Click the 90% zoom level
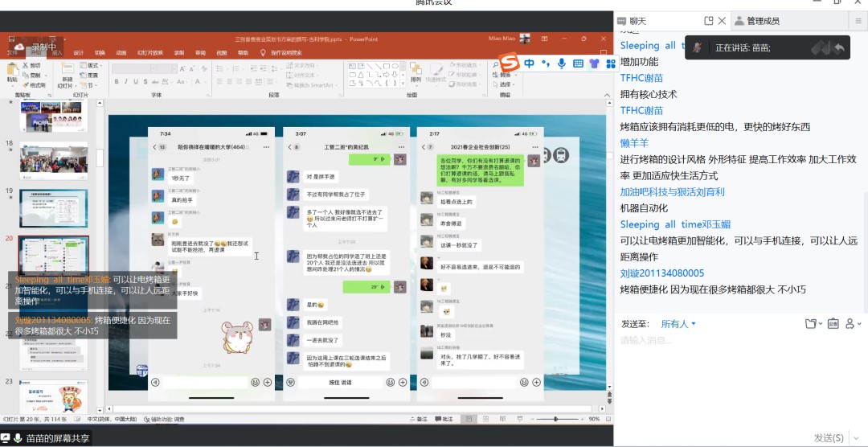The height and width of the screenshot is (447, 868). pyautogui.click(x=594, y=420)
